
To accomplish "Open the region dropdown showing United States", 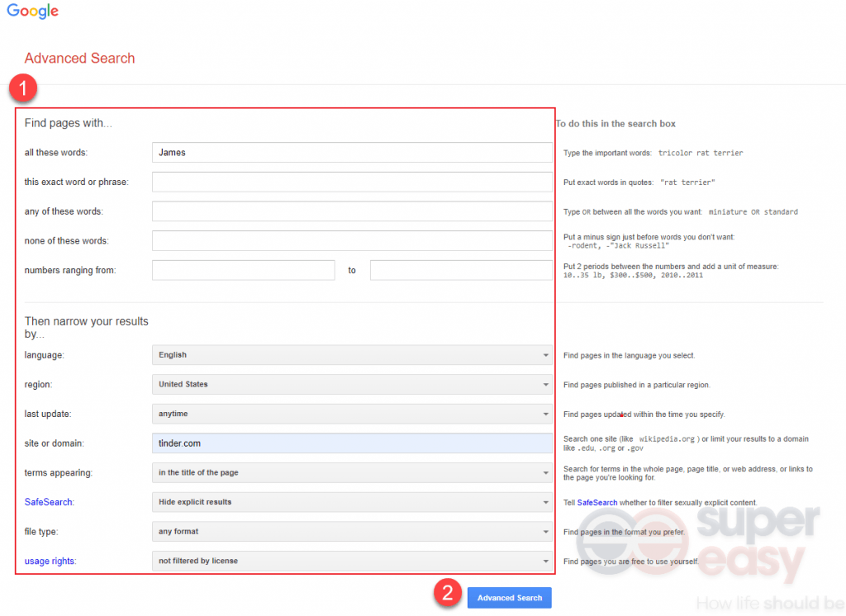I will (x=352, y=385).
